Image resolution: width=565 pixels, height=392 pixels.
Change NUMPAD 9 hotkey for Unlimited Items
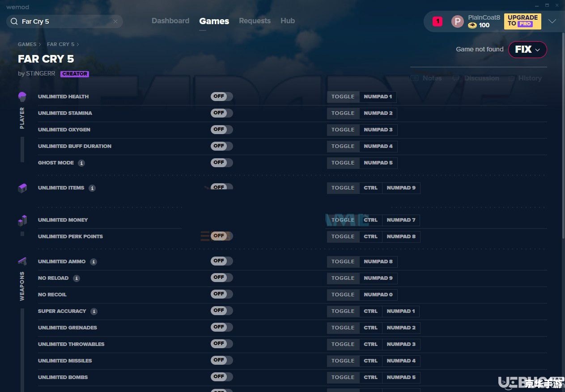point(401,188)
